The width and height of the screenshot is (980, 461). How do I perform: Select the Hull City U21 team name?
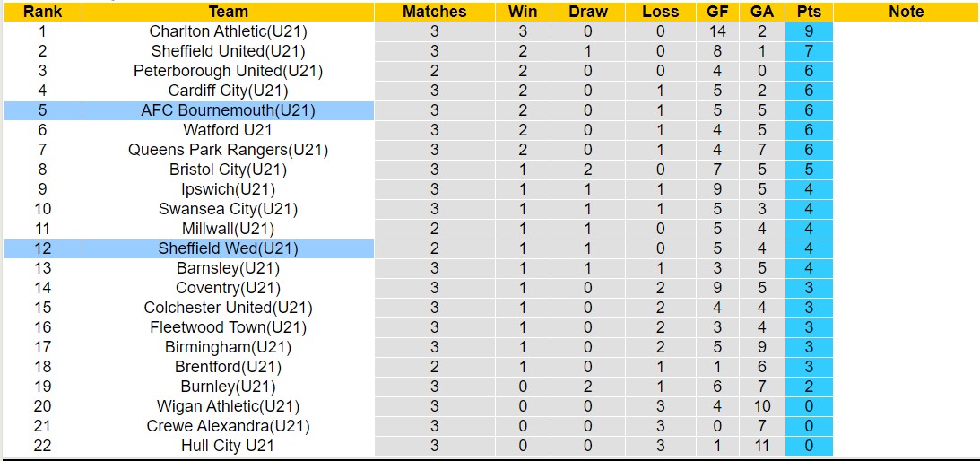point(228,446)
